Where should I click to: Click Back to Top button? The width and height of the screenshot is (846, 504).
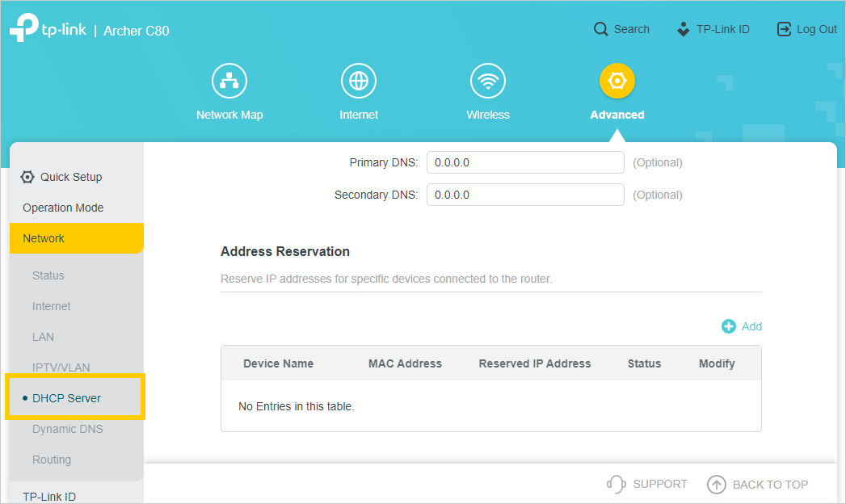point(757,485)
